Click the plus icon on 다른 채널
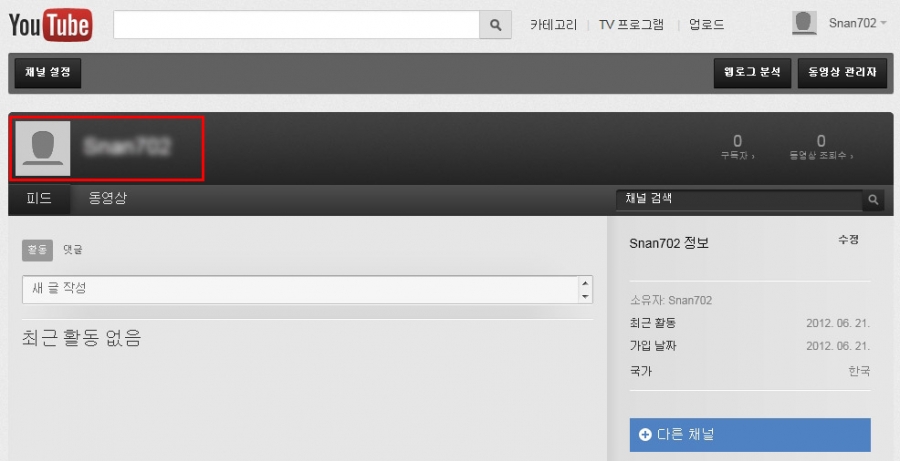The image size is (900, 461). coord(645,435)
